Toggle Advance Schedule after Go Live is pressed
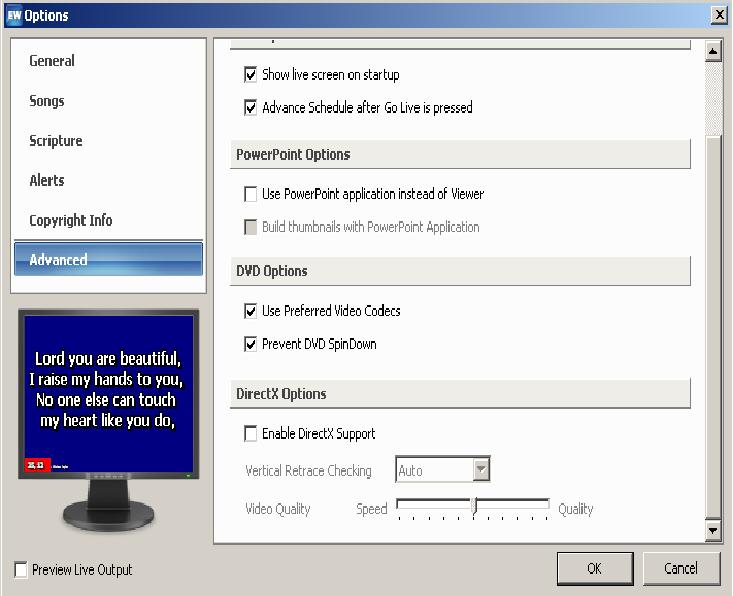This screenshot has height=596, width=733. pyautogui.click(x=251, y=108)
